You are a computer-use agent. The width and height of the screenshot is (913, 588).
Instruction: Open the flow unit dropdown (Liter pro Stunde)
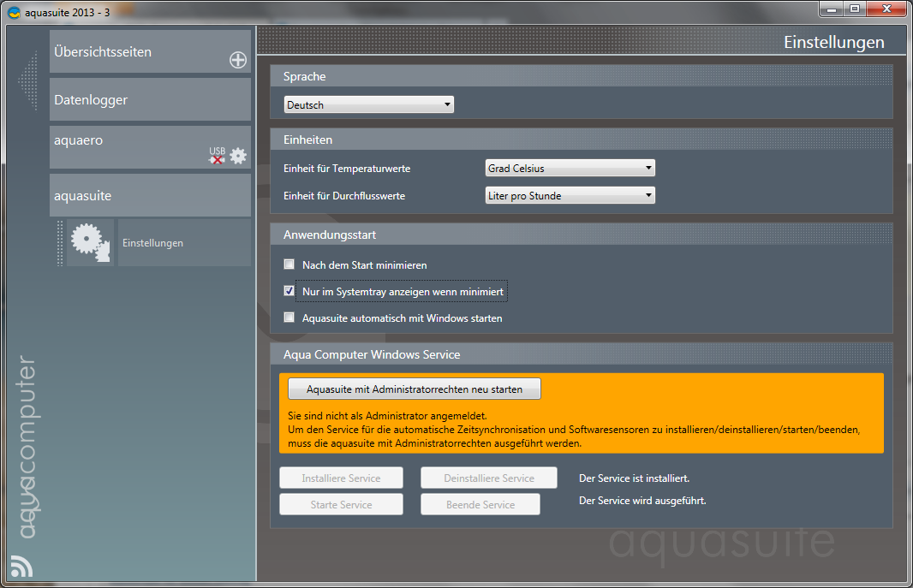click(x=570, y=196)
